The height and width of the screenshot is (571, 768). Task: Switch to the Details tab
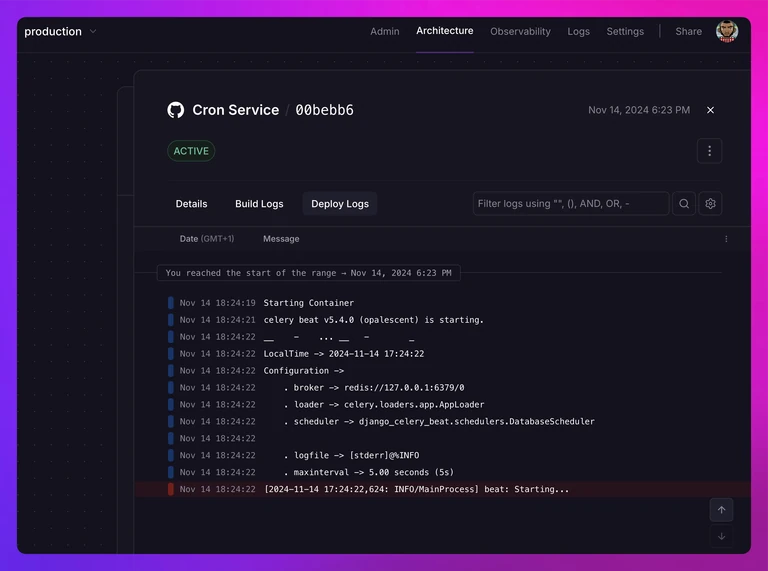coord(192,204)
